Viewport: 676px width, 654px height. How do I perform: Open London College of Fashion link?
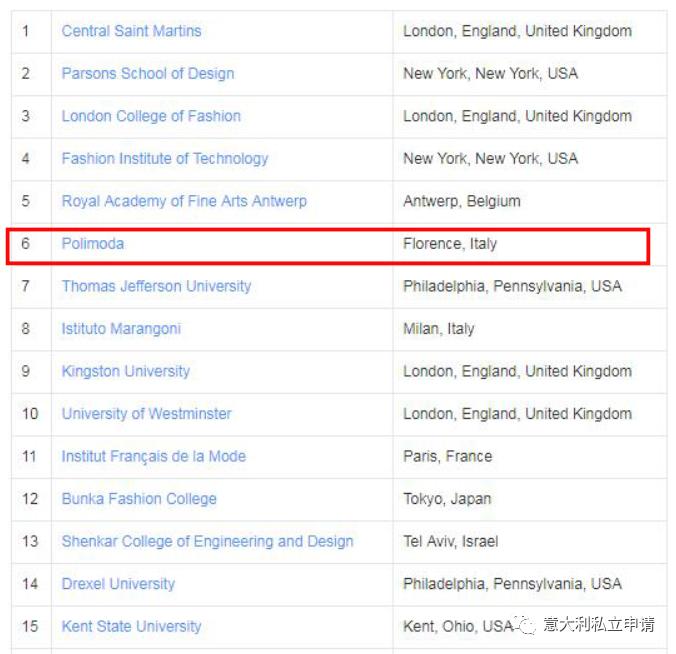[x=151, y=116]
